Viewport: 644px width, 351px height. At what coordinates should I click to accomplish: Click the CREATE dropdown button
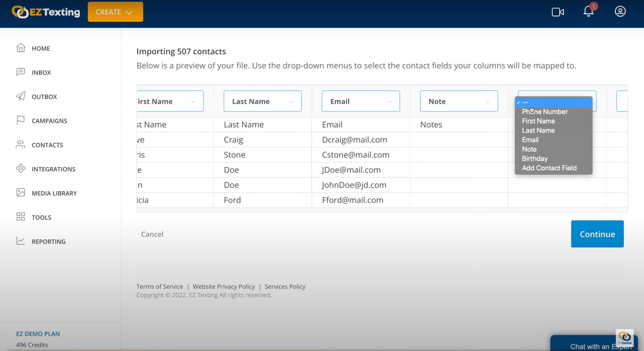pos(115,12)
